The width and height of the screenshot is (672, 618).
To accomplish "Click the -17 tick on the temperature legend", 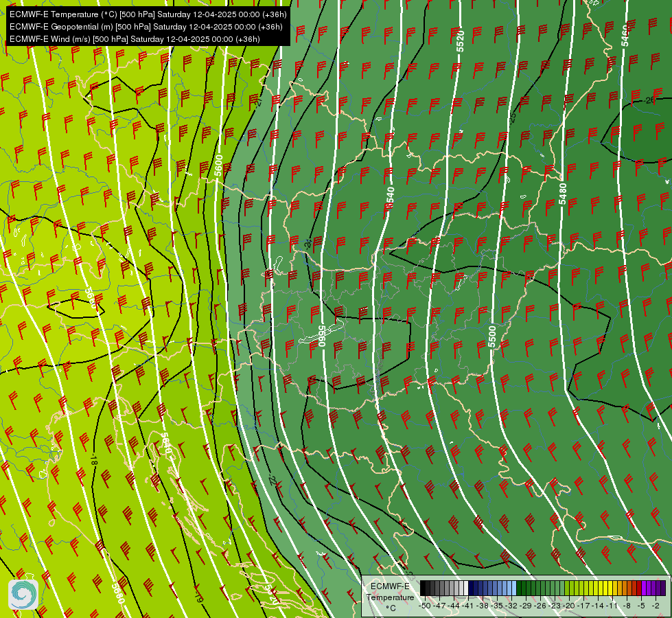I will click(583, 606).
